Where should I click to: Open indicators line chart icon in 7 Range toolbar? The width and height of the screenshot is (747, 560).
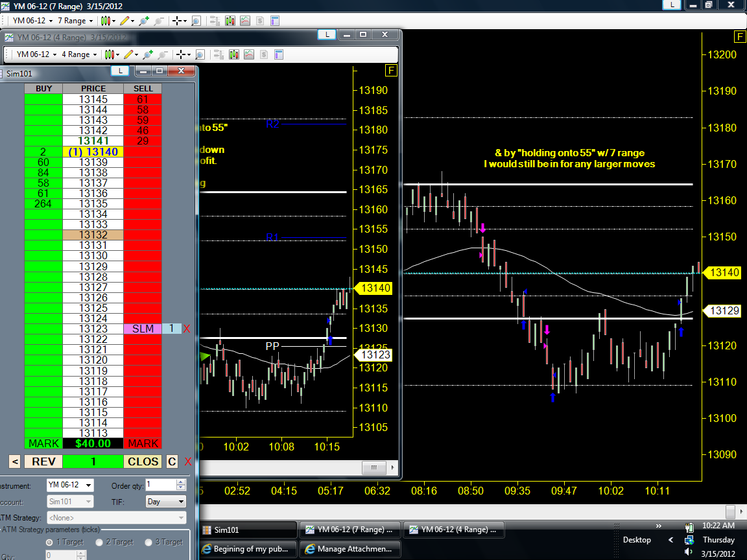coord(245,21)
